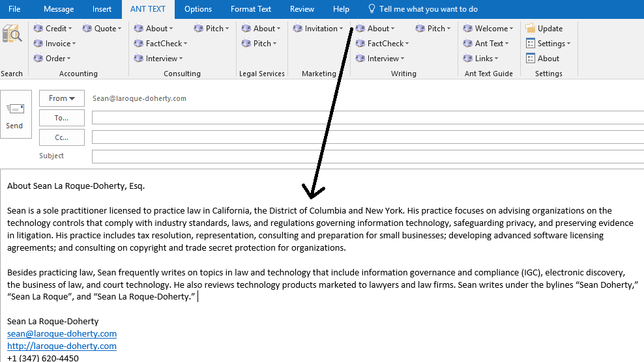This screenshot has height=362, width=644.
Task: Open the File tab
Action: (x=14, y=9)
